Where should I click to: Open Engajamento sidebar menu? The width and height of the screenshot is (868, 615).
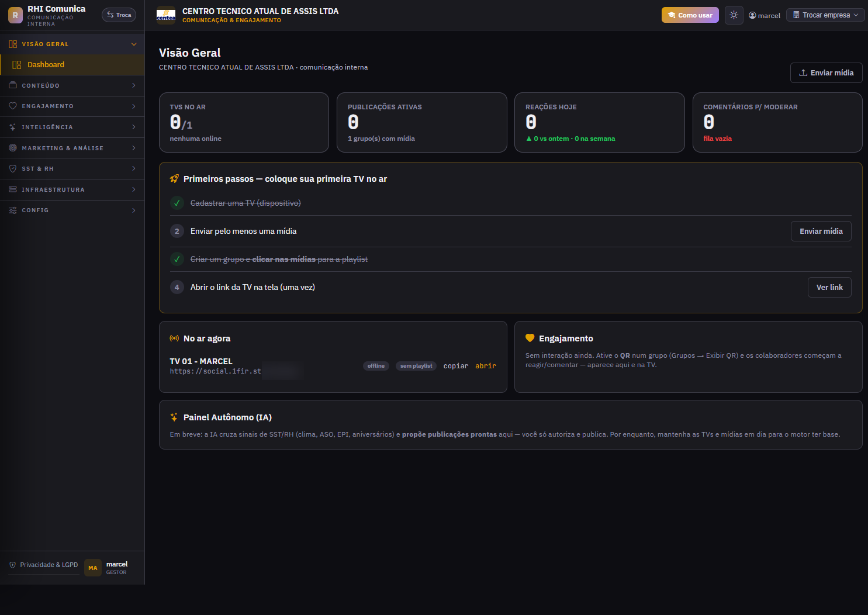pos(72,106)
